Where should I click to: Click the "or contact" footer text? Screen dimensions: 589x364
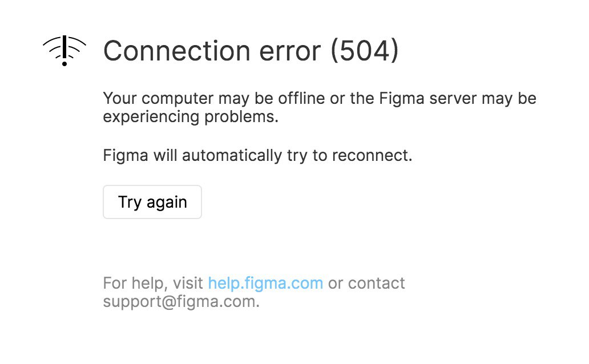pos(366,283)
